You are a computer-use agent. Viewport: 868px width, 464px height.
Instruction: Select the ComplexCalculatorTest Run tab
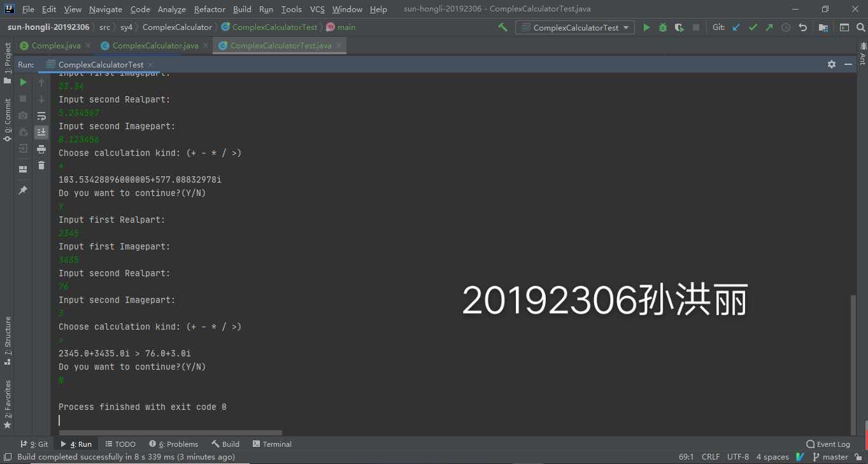(x=101, y=65)
